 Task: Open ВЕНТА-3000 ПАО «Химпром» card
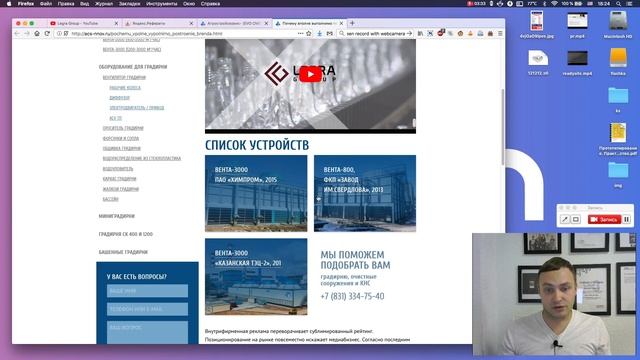click(x=256, y=193)
